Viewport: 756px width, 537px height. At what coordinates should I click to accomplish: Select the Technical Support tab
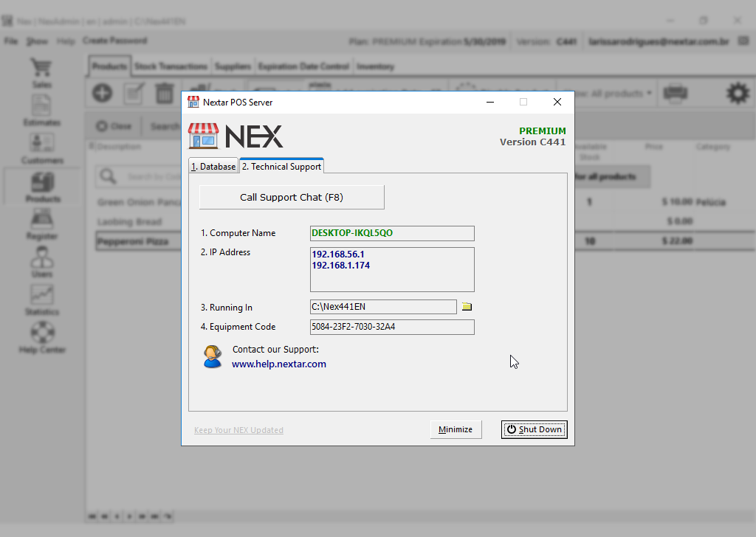[281, 166]
